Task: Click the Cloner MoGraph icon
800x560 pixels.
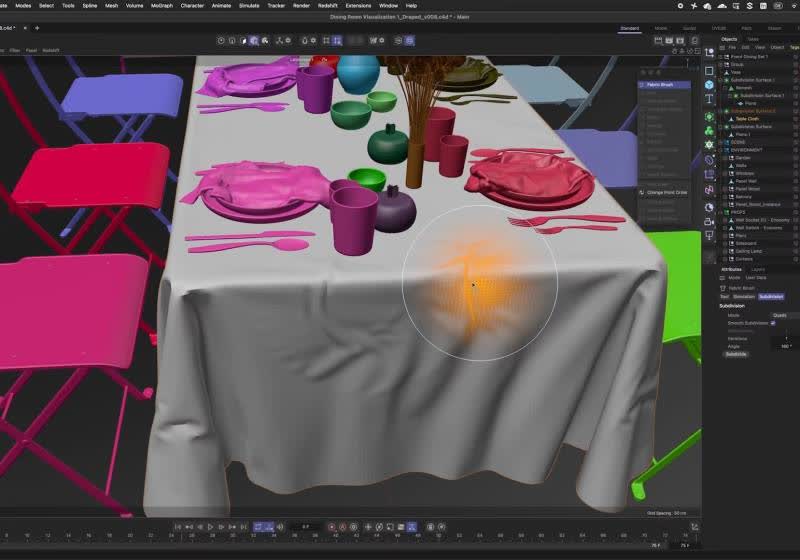Action: tap(709, 131)
